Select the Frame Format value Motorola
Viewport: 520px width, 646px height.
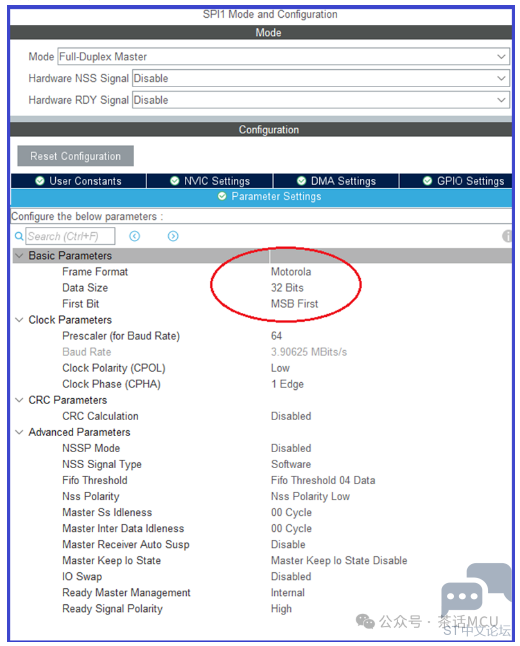pyautogui.click(x=291, y=272)
